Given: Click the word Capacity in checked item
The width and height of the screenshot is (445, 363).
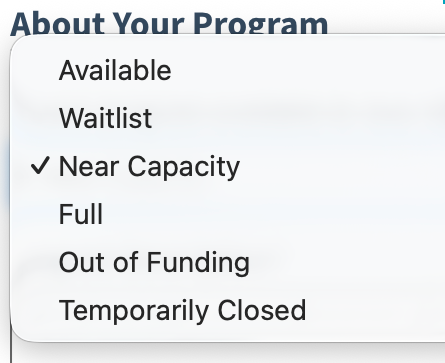Looking at the screenshot, I should [x=184, y=167].
